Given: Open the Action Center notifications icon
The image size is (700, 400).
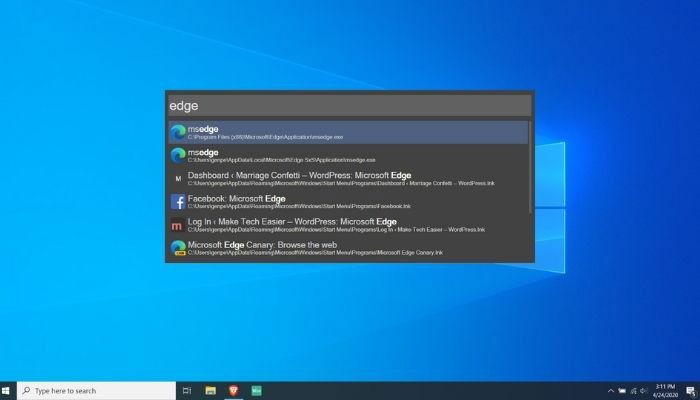Looking at the screenshot, I should tap(691, 391).
